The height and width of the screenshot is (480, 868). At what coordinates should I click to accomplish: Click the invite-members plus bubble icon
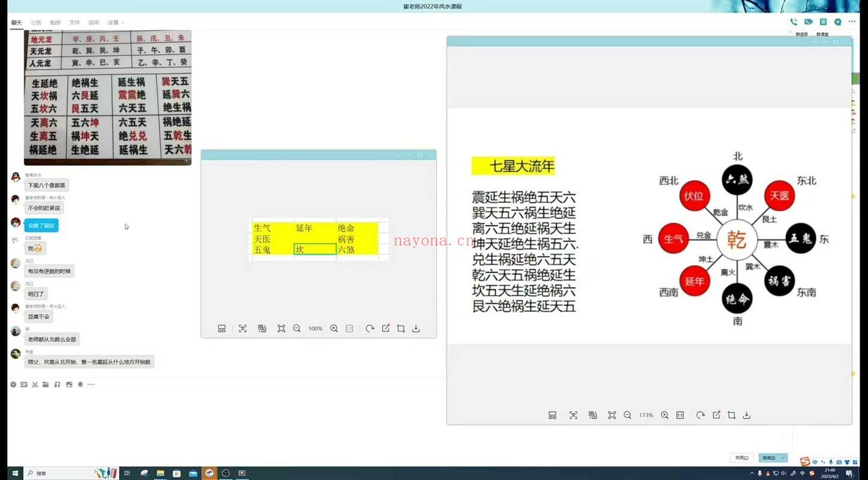click(x=837, y=22)
